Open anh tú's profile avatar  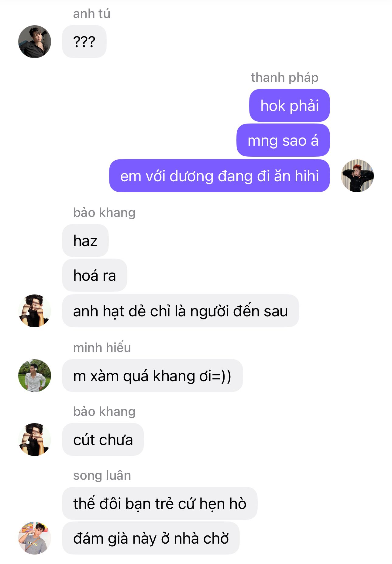(35, 42)
